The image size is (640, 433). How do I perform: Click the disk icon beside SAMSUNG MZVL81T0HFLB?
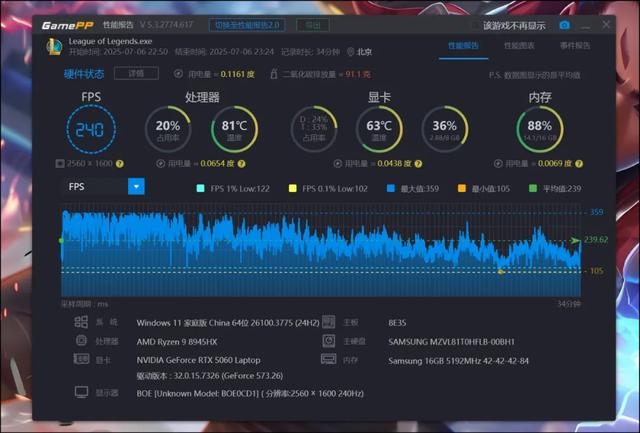[329, 341]
